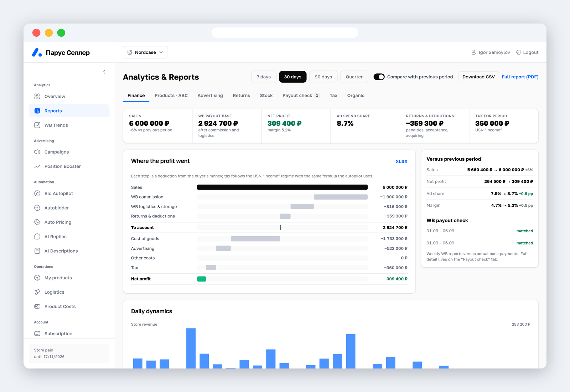Click the 283 200 ₽ chart maximum label
The image size is (570, 392).
[521, 325]
